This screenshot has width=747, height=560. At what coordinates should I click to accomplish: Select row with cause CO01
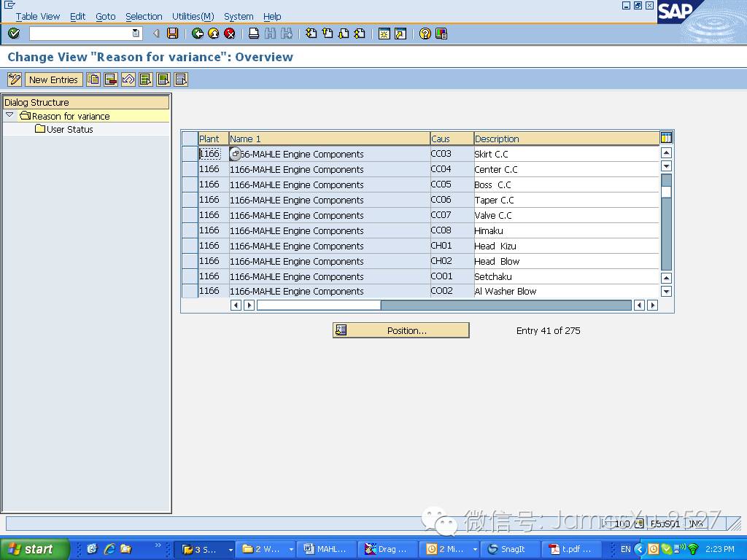click(190, 276)
